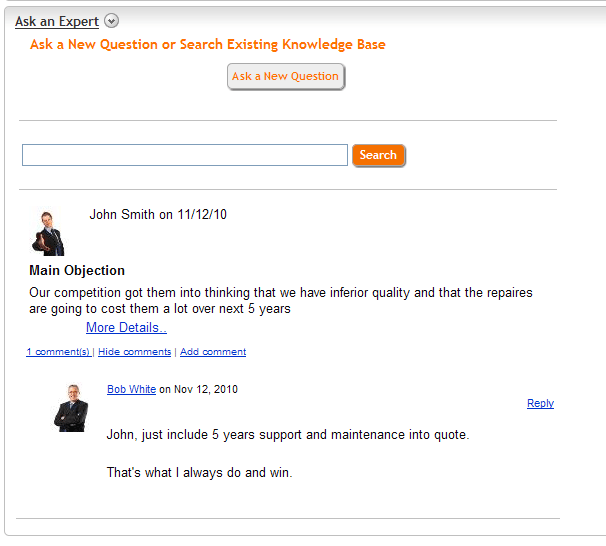Image resolution: width=606 pixels, height=546 pixels.
Task: Click Add comment link
Action: (x=213, y=352)
